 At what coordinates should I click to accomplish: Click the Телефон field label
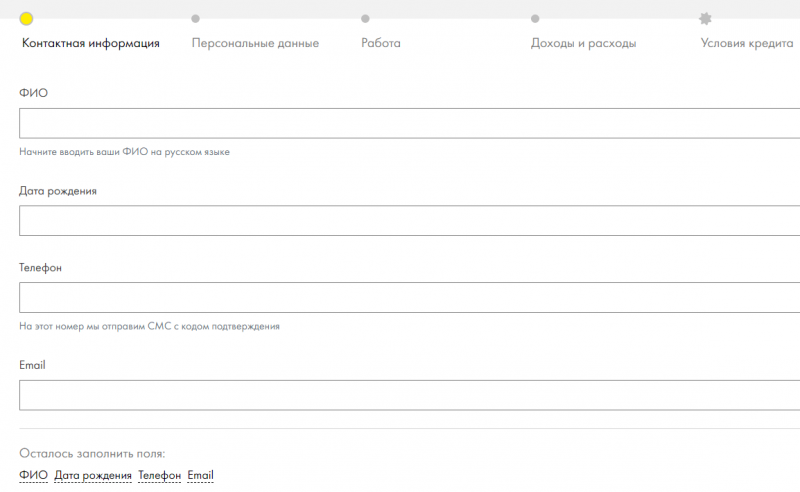(40, 267)
